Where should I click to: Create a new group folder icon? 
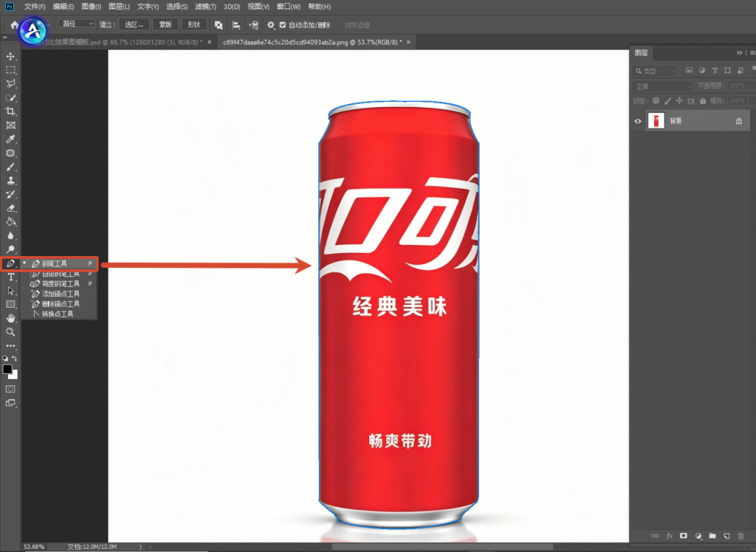click(x=712, y=536)
